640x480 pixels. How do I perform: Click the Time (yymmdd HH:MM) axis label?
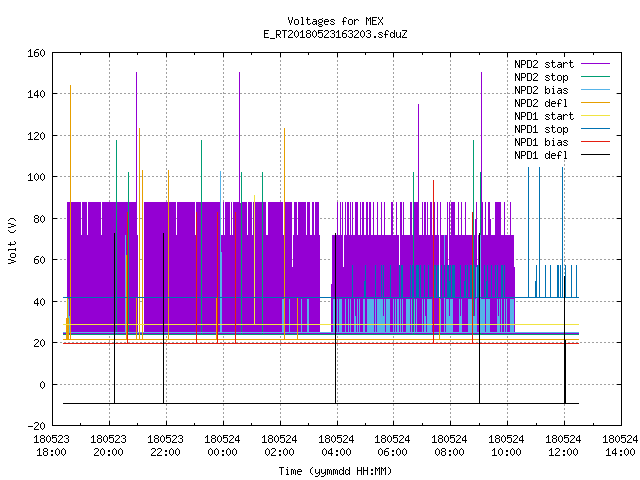click(x=335, y=471)
